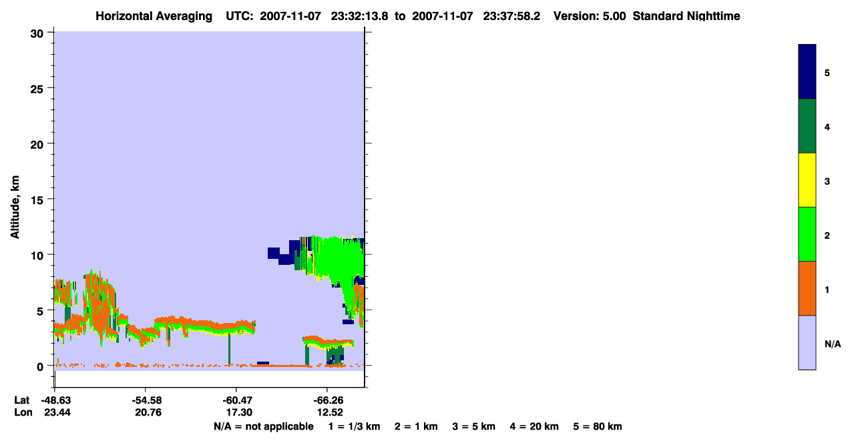Viewport: 868px width, 445px height.
Task: Click the 'Standard Nighttime' text
Action: [x=686, y=16]
